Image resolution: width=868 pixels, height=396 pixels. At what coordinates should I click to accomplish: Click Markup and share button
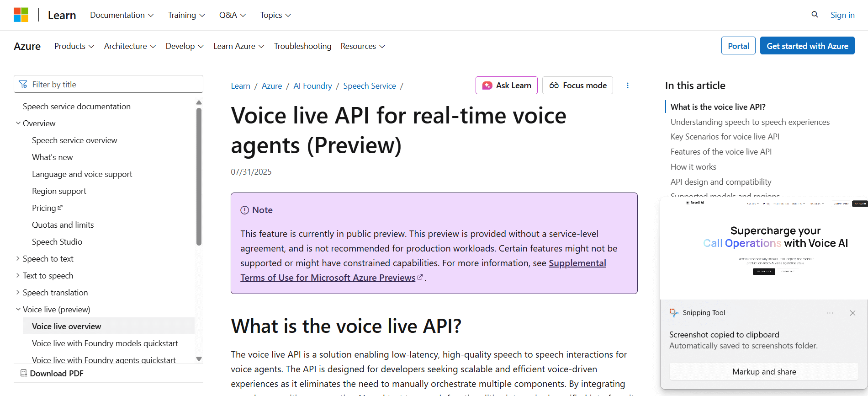click(764, 371)
